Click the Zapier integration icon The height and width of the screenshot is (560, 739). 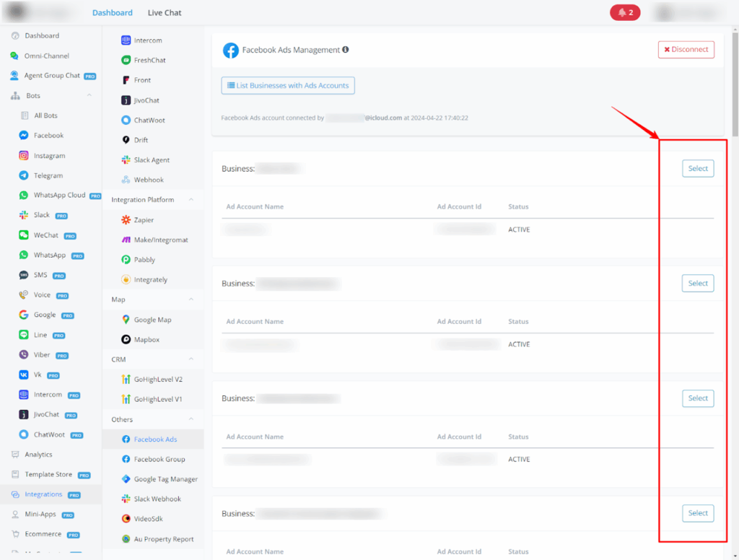coord(126,220)
